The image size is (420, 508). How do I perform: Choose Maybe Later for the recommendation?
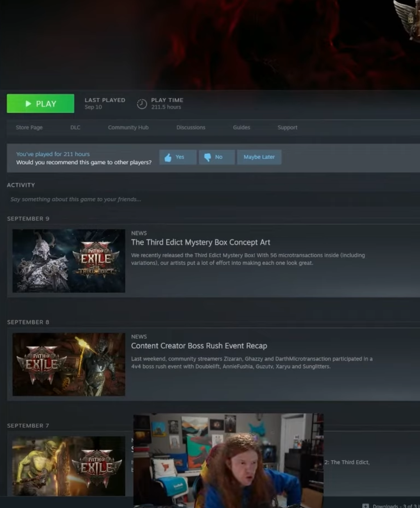pos(259,157)
